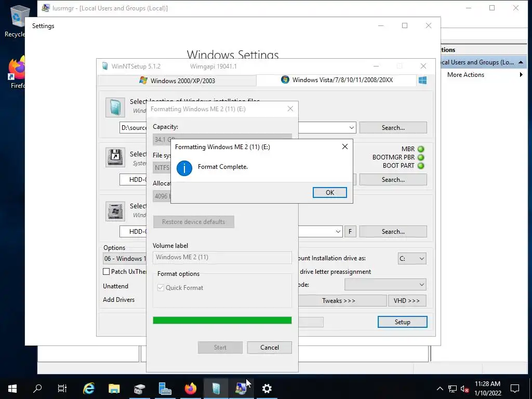532x399 pixels.
Task: Click the disabled Start button in format dialog
Action: click(x=220, y=348)
